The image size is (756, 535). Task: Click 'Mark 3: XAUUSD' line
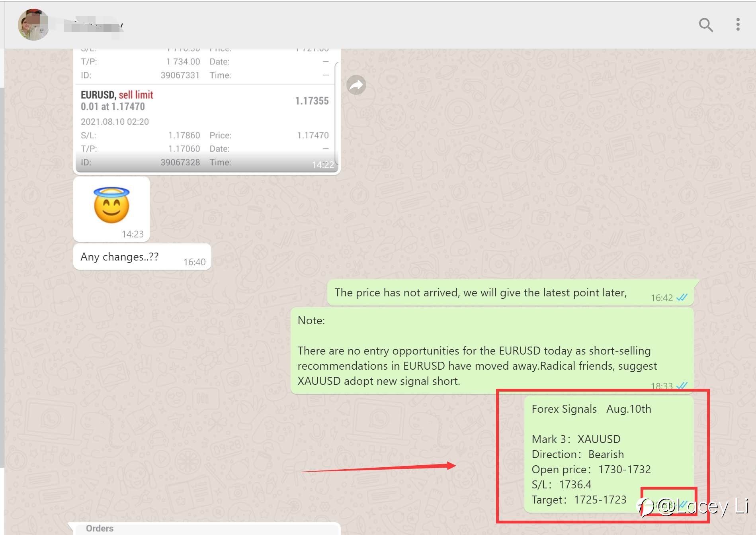[x=576, y=439]
